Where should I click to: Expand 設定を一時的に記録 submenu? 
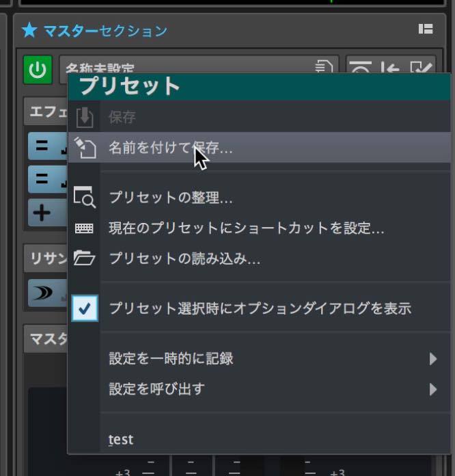259,358
